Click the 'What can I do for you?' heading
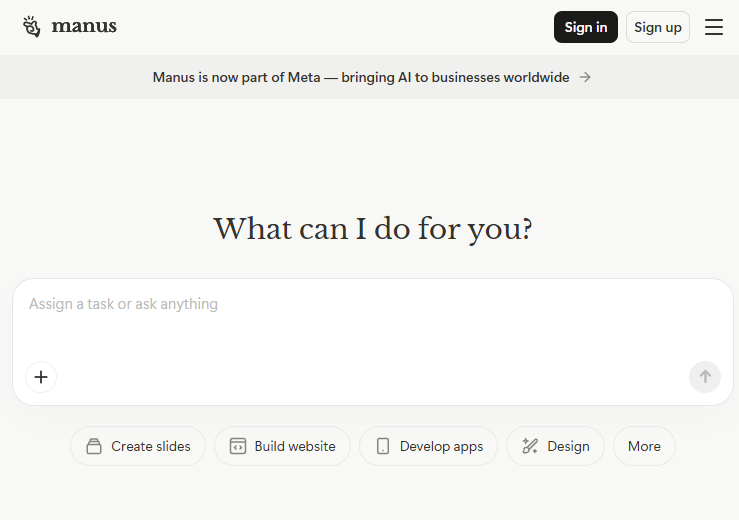 coord(372,229)
